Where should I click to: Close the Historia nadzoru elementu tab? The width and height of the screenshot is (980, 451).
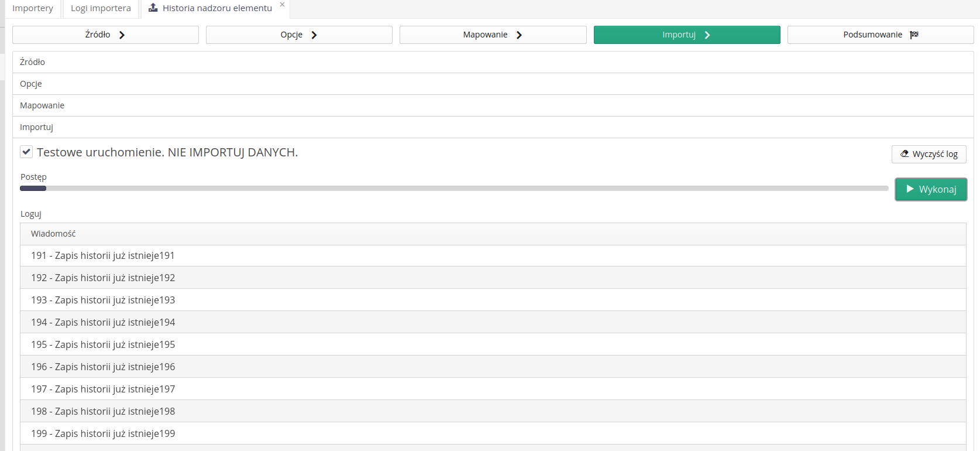282,5
